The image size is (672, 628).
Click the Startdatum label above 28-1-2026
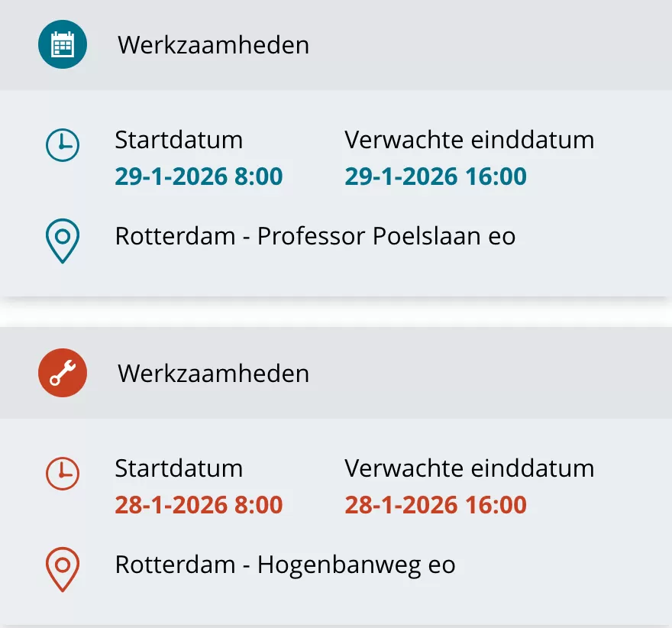pyautogui.click(x=179, y=468)
